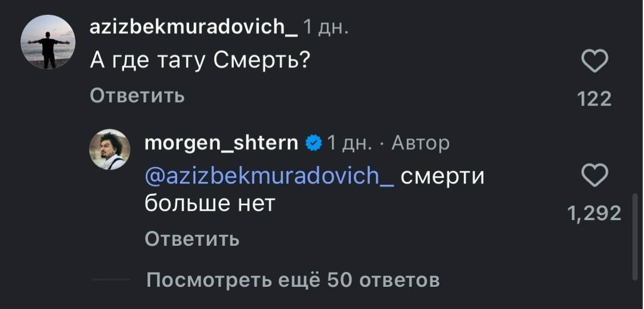
Task: Click the scrollbar on the right edge
Action: point(634,236)
